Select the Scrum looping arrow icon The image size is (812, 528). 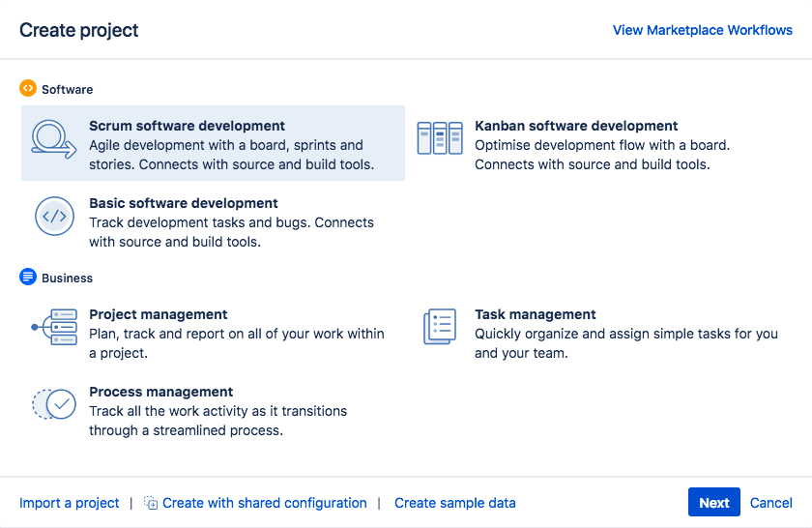pyautogui.click(x=54, y=139)
